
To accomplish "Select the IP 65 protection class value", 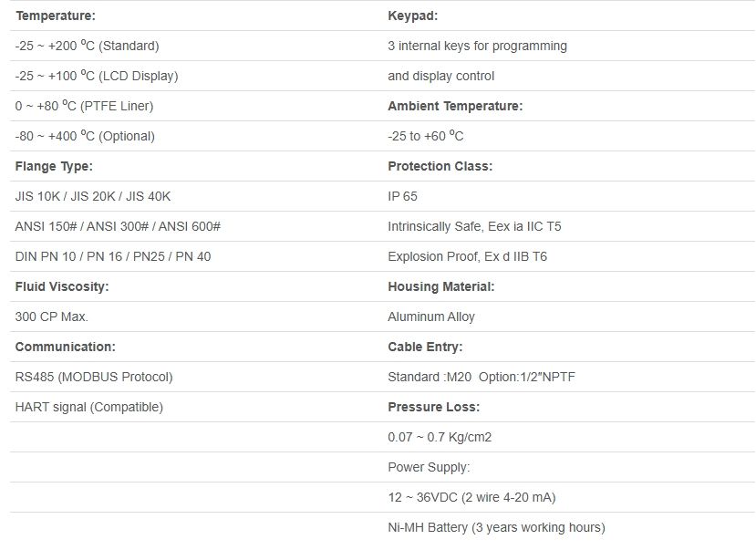I will tap(403, 196).
